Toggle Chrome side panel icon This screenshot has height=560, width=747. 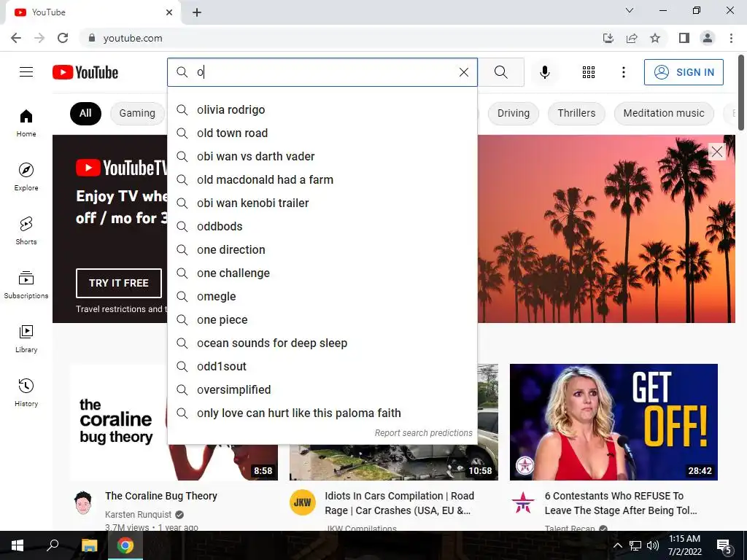pos(684,38)
